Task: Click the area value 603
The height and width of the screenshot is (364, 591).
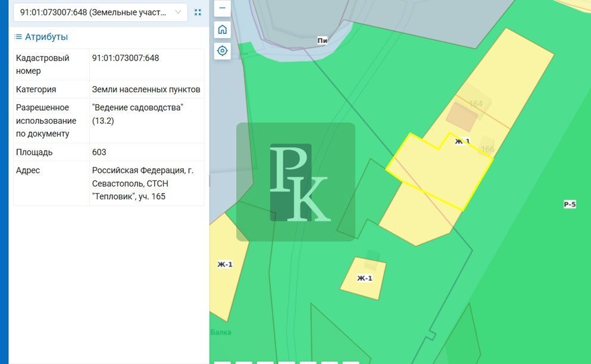Action: 99,152
